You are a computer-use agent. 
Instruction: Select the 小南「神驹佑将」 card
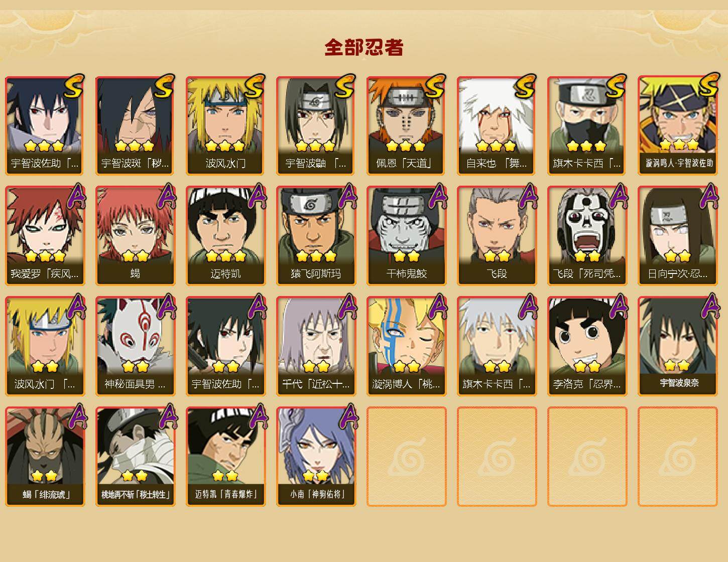[x=316, y=457]
